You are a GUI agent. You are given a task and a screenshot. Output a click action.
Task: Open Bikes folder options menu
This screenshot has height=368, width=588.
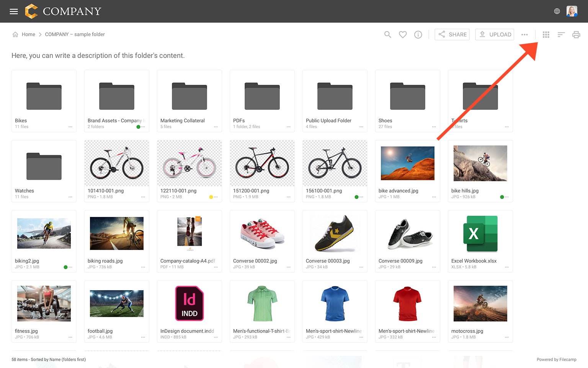pyautogui.click(x=70, y=127)
